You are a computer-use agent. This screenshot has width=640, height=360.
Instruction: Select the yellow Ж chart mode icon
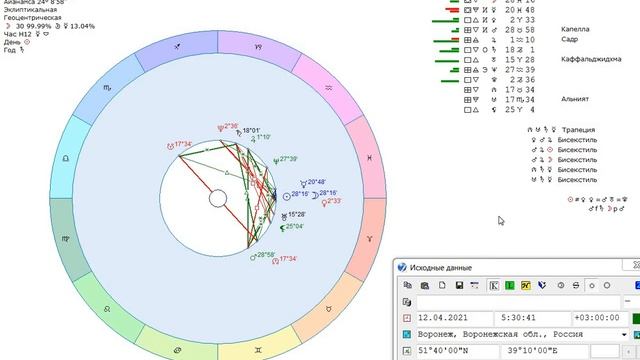[x=526, y=285]
